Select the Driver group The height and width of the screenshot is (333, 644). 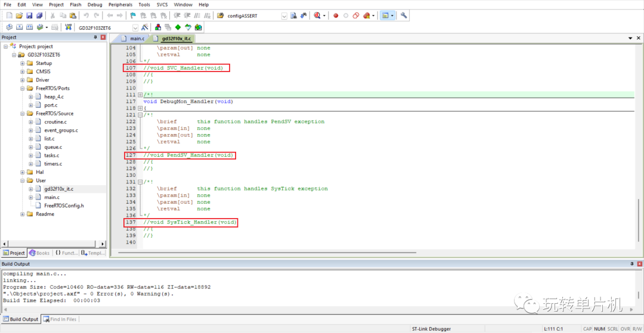click(x=42, y=80)
